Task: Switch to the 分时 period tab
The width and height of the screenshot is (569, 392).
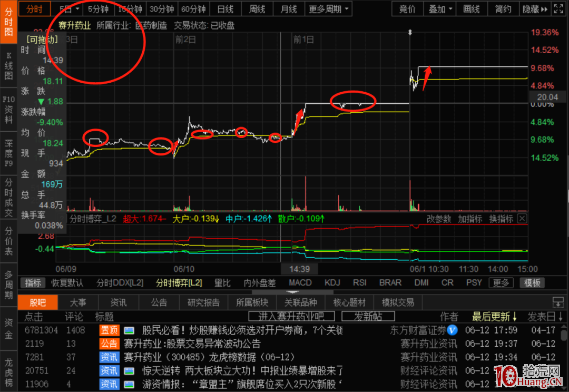Action: [34, 9]
